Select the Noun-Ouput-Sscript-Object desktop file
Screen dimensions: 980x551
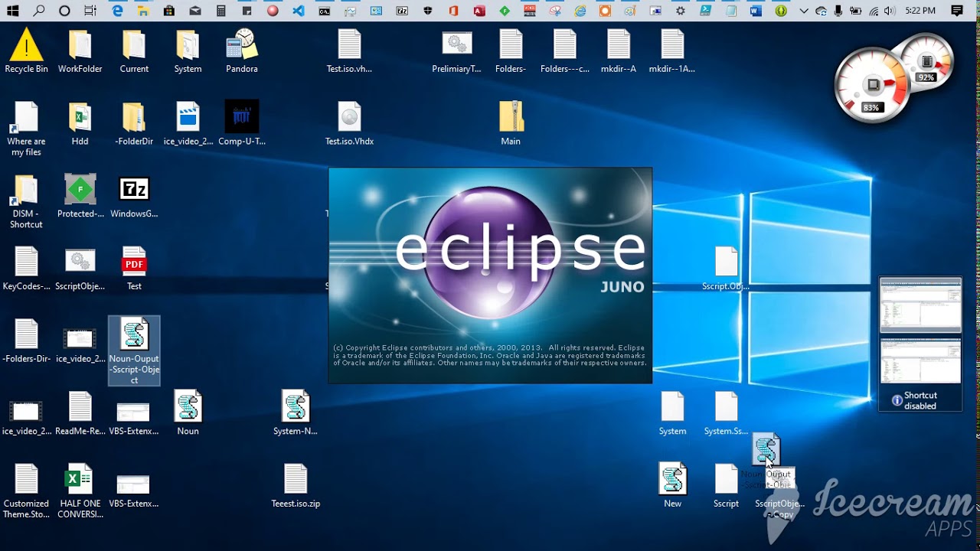(x=134, y=351)
